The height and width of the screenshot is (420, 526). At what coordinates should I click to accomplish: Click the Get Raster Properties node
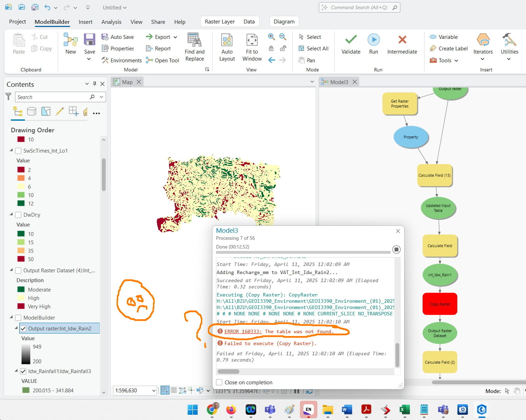click(400, 104)
